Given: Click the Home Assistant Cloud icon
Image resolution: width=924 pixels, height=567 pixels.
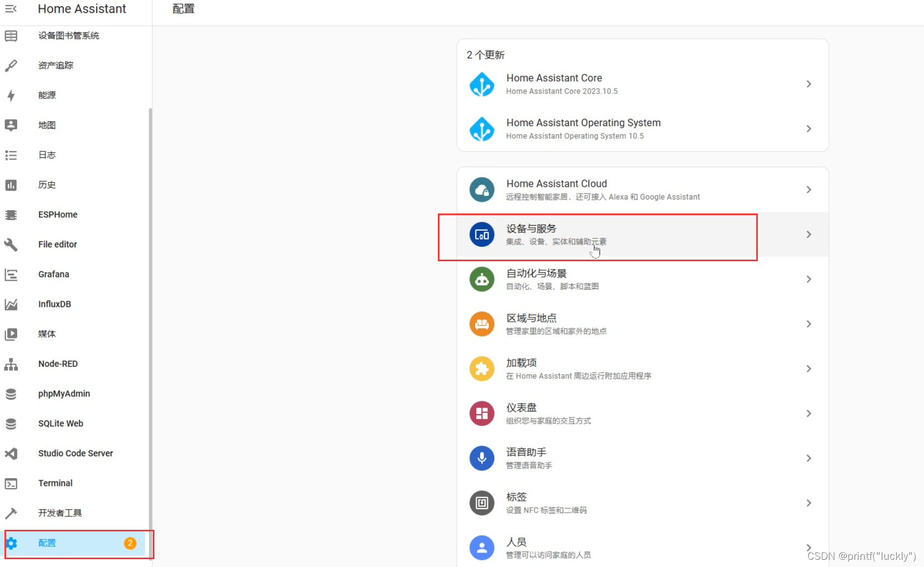Looking at the screenshot, I should 482,190.
